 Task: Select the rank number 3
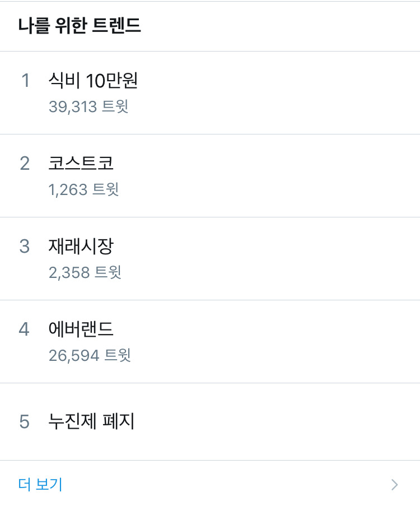25,246
